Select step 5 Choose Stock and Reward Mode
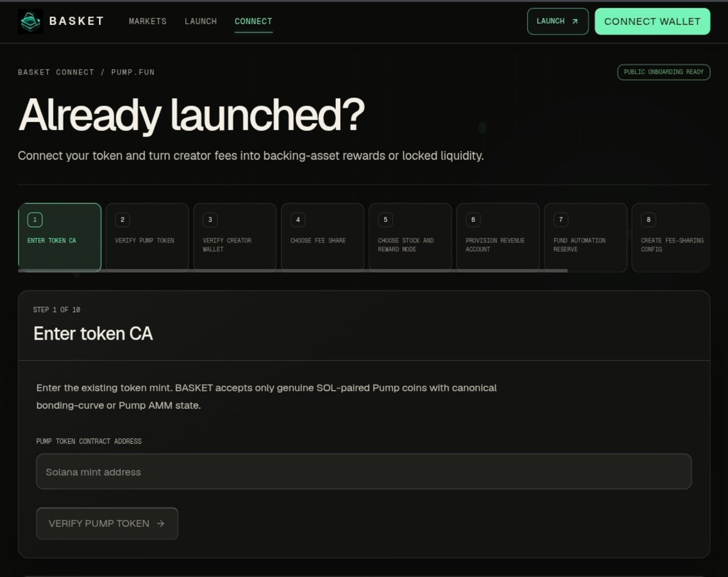Image resolution: width=728 pixels, height=577 pixels. tap(410, 237)
